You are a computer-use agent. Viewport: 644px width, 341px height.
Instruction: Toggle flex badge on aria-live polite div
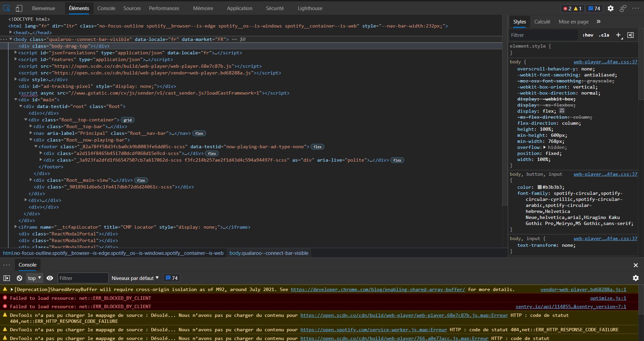tap(397, 160)
